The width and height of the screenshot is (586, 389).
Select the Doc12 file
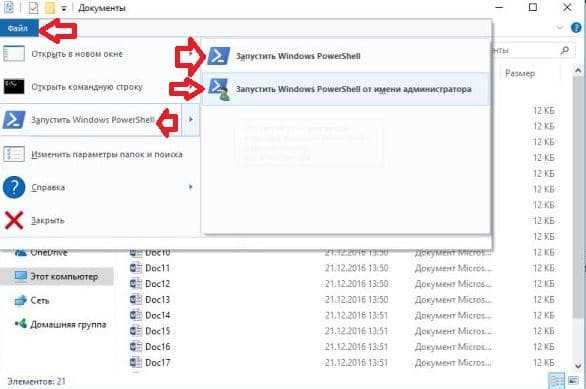tap(158, 284)
